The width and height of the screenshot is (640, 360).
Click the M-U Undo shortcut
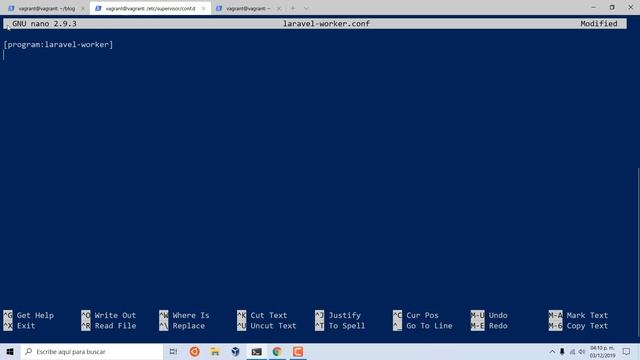[489, 315]
